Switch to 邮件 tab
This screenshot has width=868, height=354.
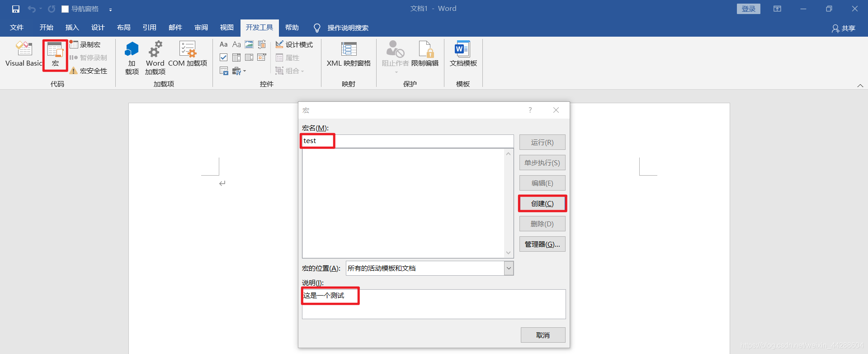(x=175, y=28)
